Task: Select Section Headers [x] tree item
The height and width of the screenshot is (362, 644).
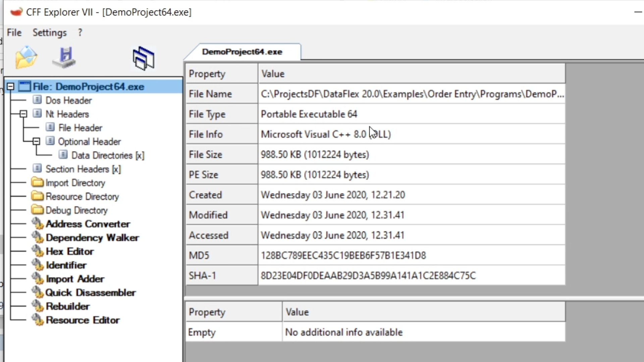Action: tap(83, 169)
